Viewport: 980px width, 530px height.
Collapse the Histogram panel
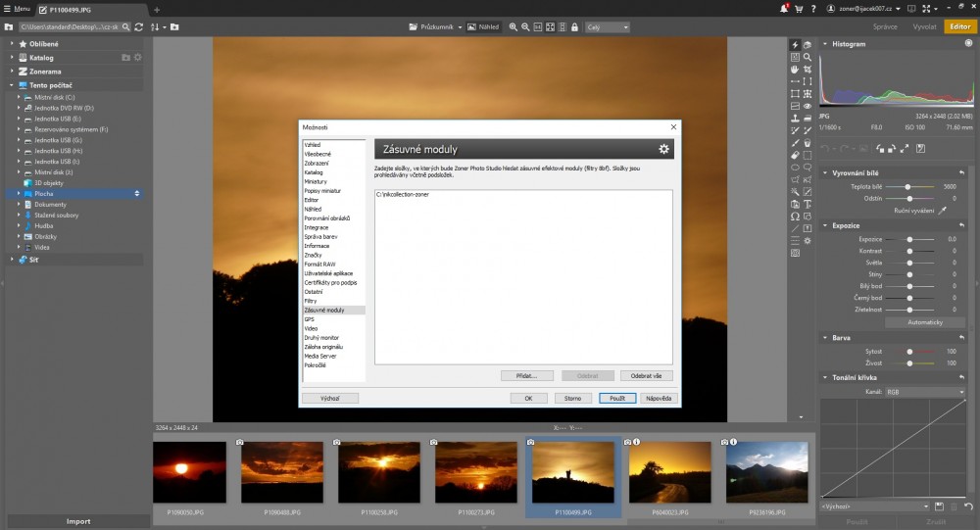(825, 44)
